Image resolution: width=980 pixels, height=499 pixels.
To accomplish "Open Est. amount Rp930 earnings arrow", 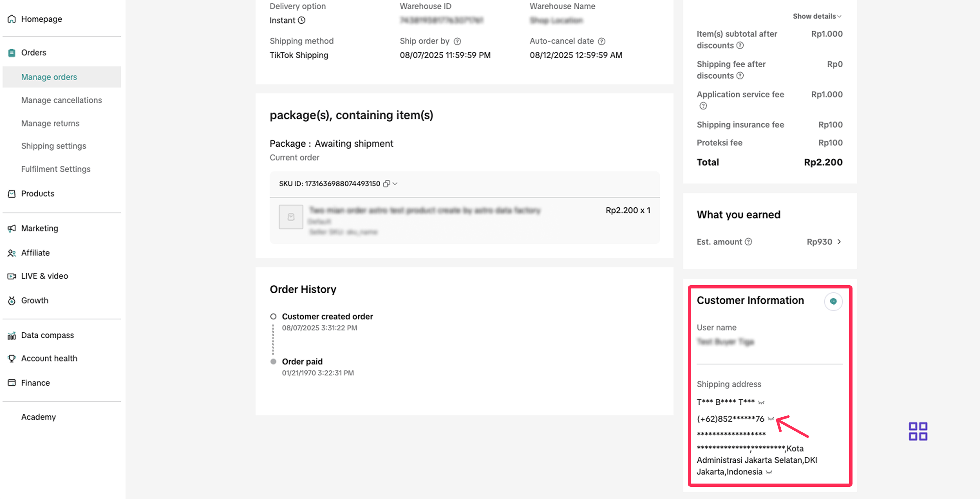I will 839,242.
